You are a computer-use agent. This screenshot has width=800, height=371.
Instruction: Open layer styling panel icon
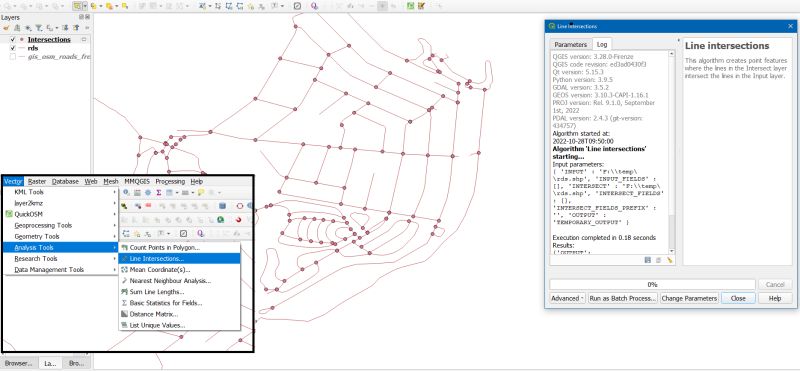point(6,28)
